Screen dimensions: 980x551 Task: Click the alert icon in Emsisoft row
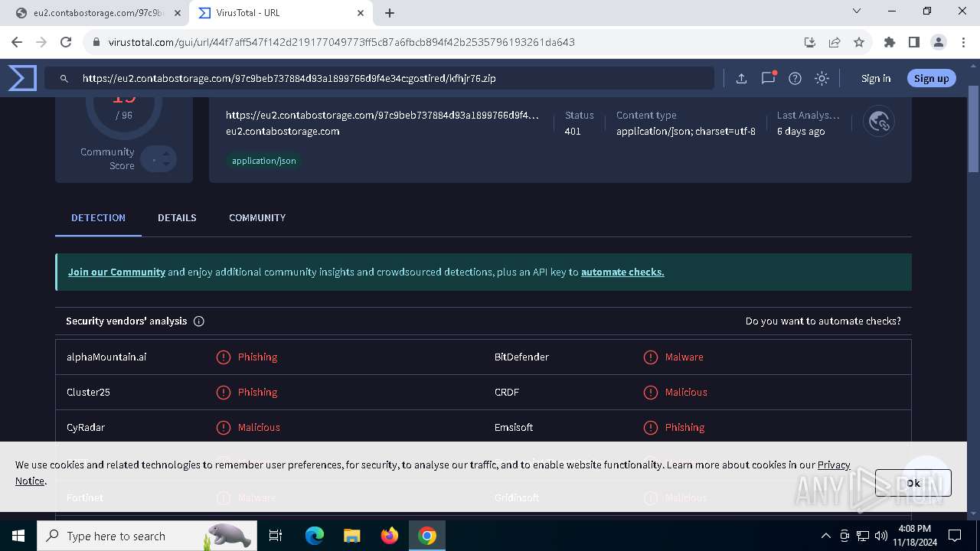tap(651, 428)
